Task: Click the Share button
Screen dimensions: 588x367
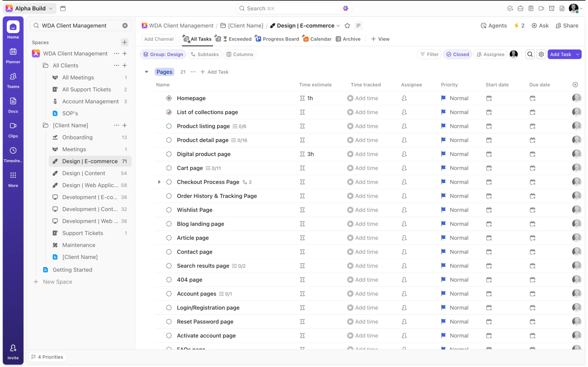Action: pyautogui.click(x=567, y=25)
